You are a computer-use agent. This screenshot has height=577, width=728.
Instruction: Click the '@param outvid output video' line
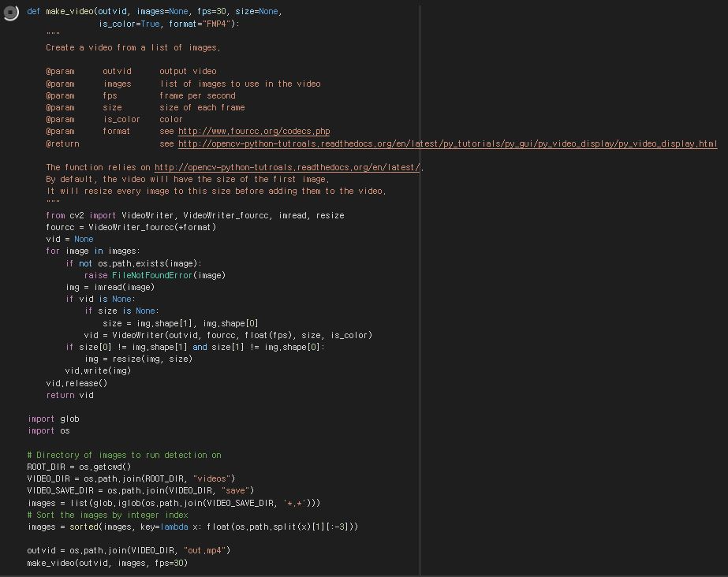[x=131, y=72]
